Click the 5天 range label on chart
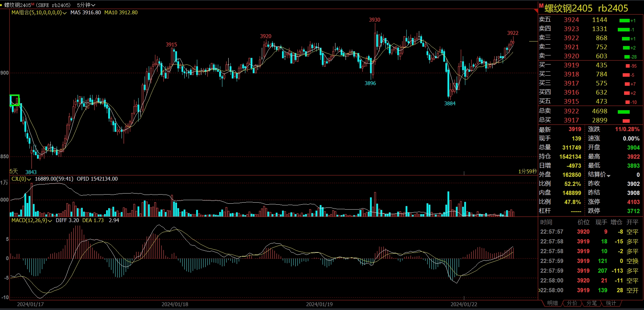Screen dimensions: 644x310 (14, 172)
